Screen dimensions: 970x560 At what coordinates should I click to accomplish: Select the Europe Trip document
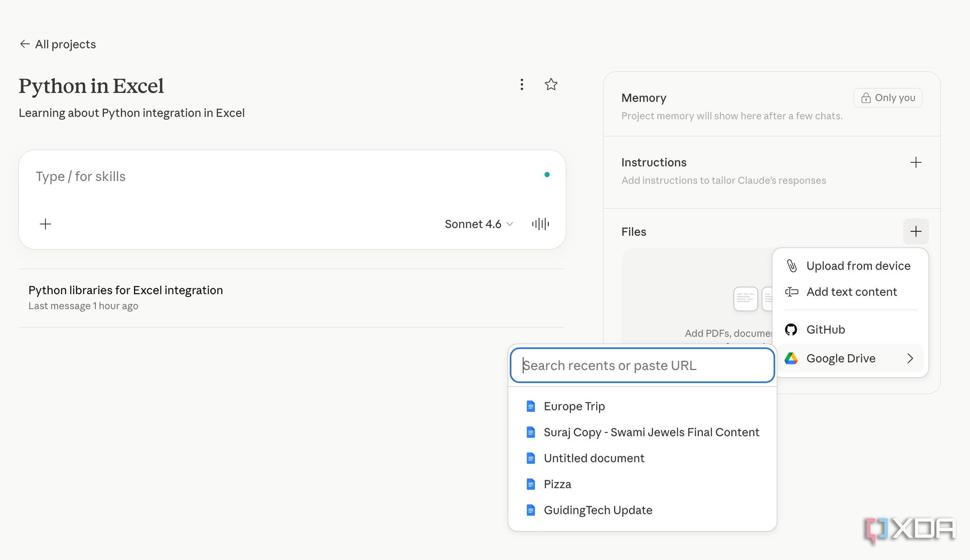(x=642, y=406)
